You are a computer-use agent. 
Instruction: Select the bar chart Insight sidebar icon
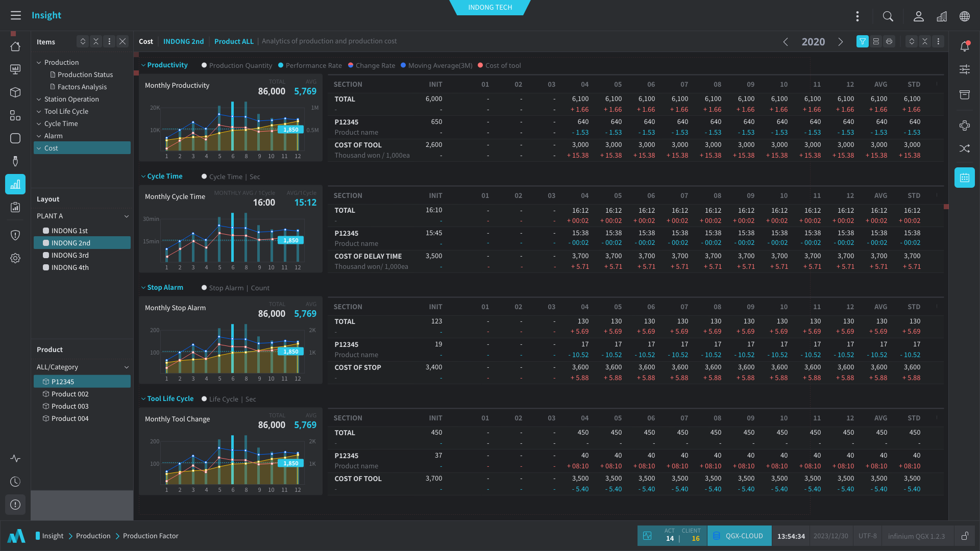pyautogui.click(x=15, y=184)
